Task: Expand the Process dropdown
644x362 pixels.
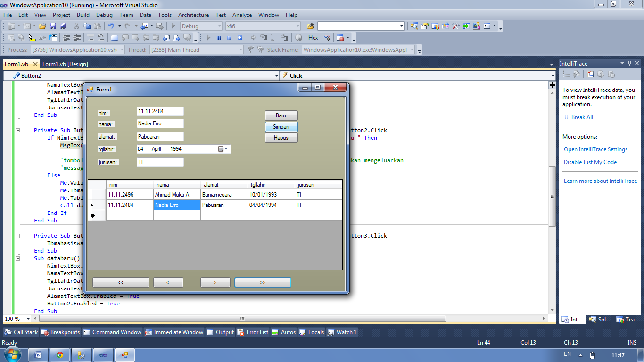Action: (x=122, y=49)
